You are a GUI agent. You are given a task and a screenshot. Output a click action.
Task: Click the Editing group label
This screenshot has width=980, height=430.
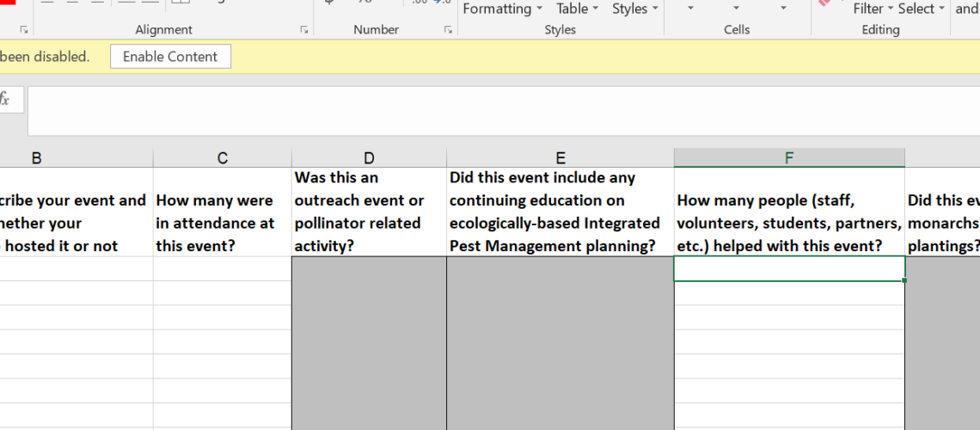pyautogui.click(x=880, y=29)
